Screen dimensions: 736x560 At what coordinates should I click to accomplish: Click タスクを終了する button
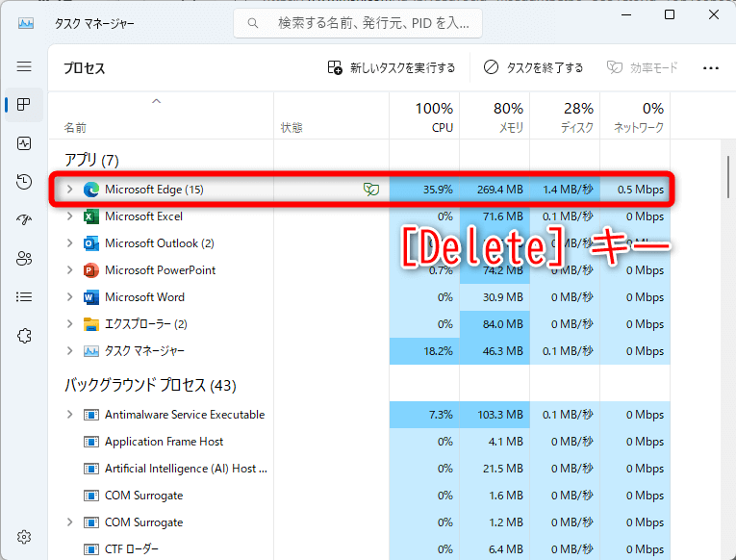[x=533, y=68]
